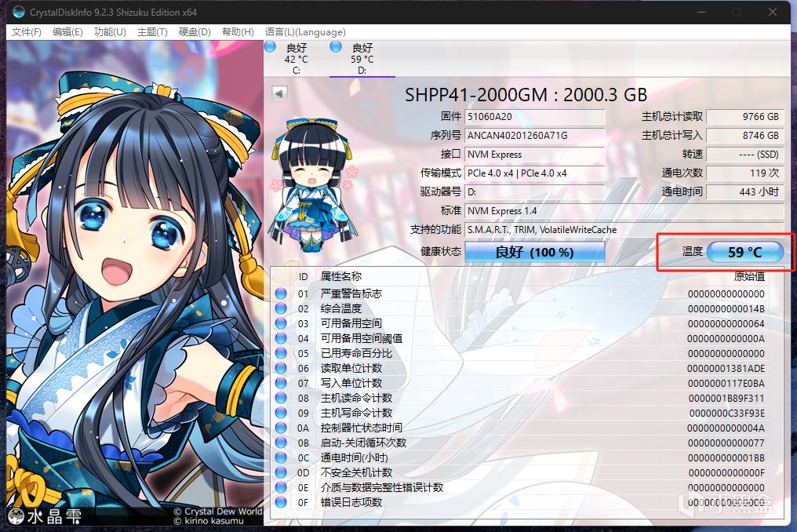The image size is (797, 532).
Task: Click the 良好 (100 %) health status button
Action: (535, 252)
